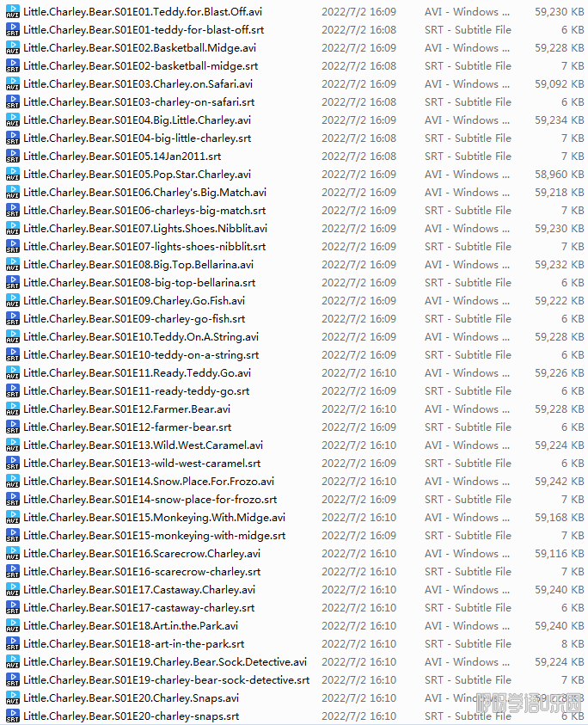Click the 59,168 KB size value

click(x=560, y=517)
